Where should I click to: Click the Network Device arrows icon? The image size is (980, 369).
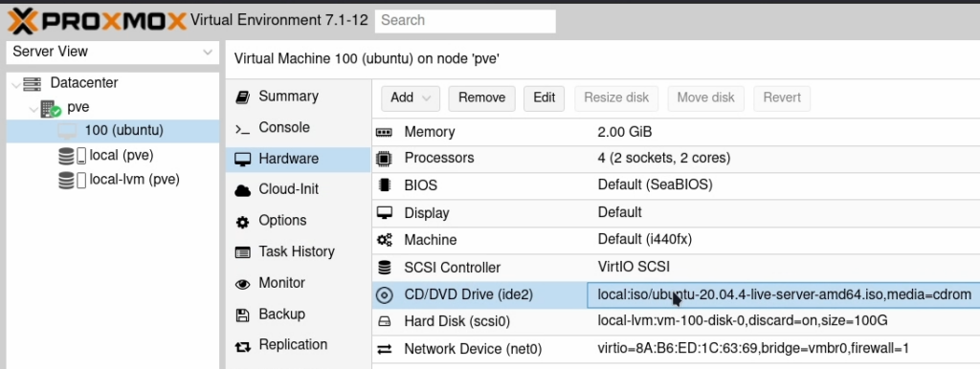[x=385, y=349]
